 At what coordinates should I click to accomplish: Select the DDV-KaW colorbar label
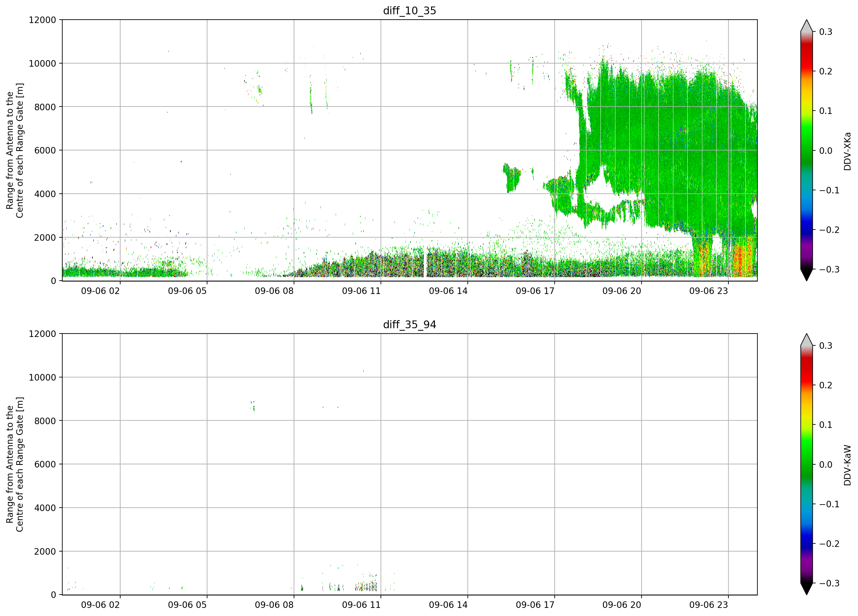point(847,465)
